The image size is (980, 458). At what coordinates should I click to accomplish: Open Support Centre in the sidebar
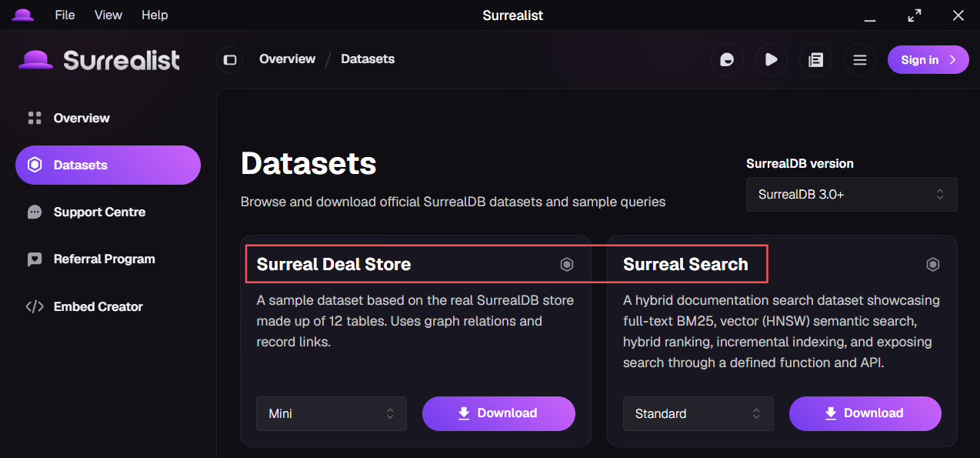point(108,212)
